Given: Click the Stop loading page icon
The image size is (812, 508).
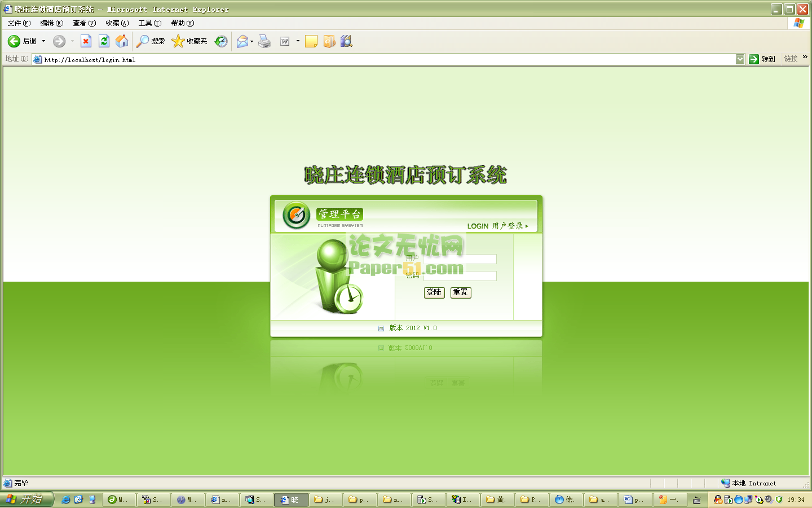Looking at the screenshot, I should pos(86,41).
